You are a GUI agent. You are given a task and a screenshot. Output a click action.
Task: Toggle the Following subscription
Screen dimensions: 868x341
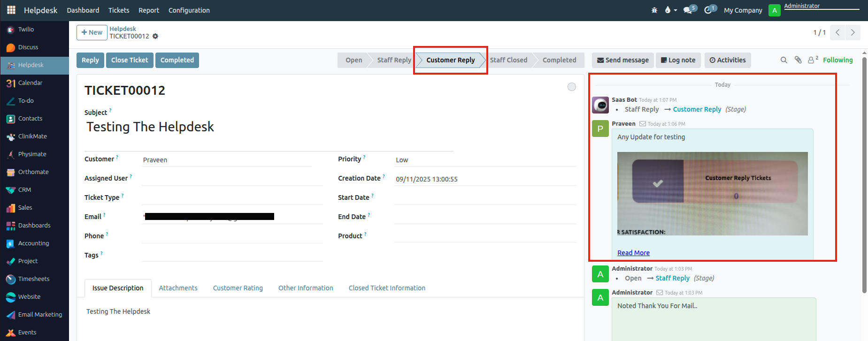[x=837, y=60]
